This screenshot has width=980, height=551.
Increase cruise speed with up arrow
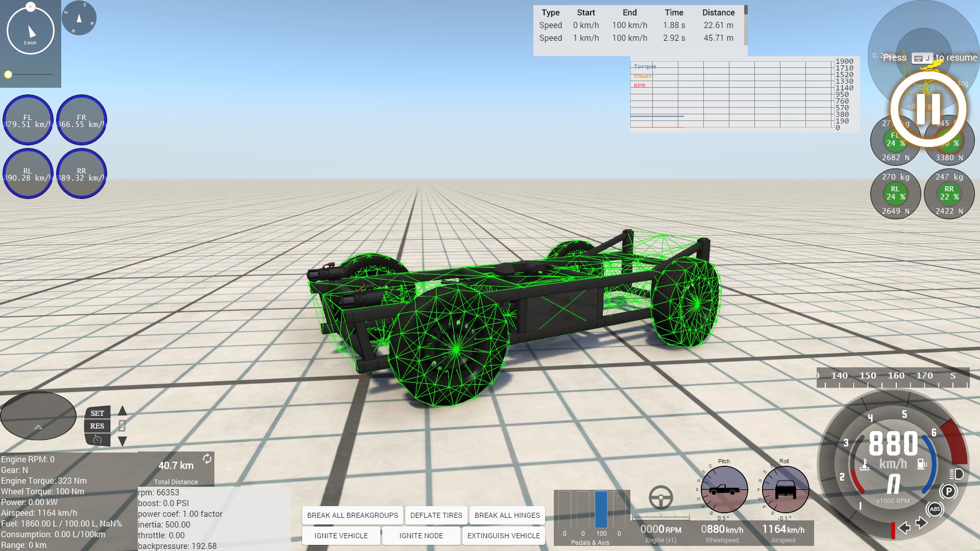coord(122,411)
